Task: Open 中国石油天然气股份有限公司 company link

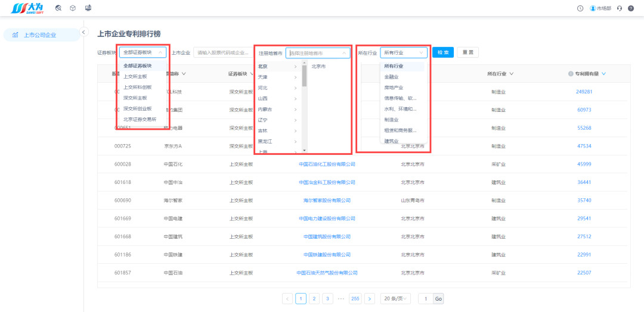Action: [327, 273]
